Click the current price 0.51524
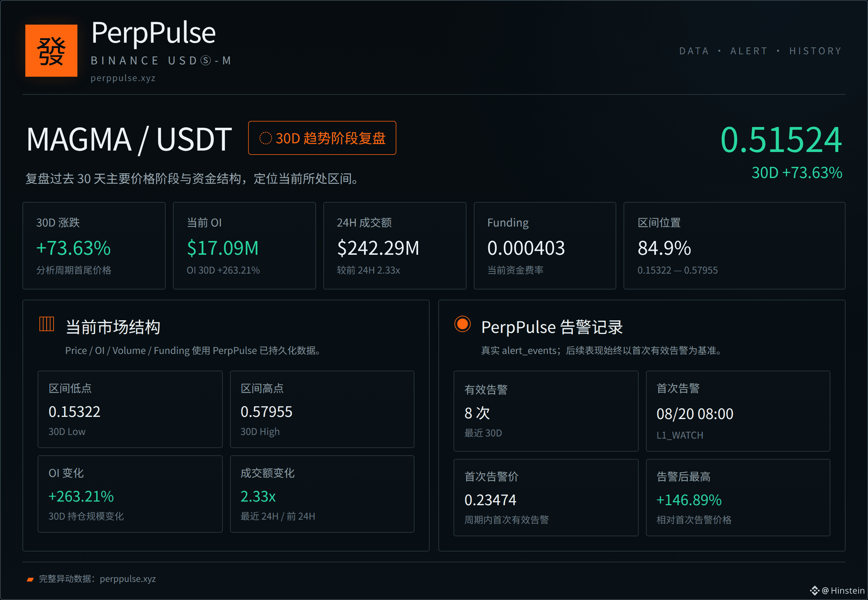Screen dimensions: 868x600 781,140
